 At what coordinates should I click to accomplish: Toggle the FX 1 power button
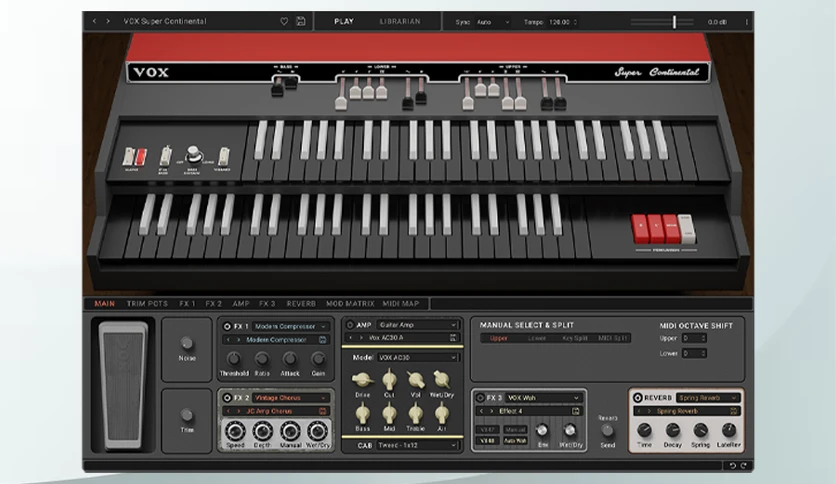(x=227, y=326)
